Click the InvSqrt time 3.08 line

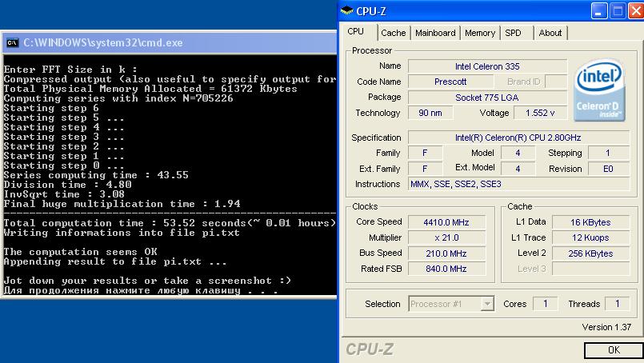pyautogui.click(x=64, y=194)
